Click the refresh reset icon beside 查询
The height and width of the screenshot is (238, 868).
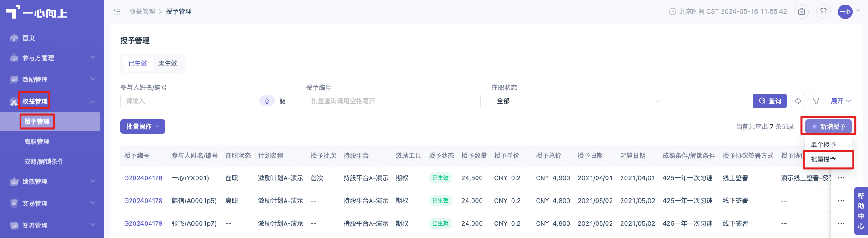[798, 101]
